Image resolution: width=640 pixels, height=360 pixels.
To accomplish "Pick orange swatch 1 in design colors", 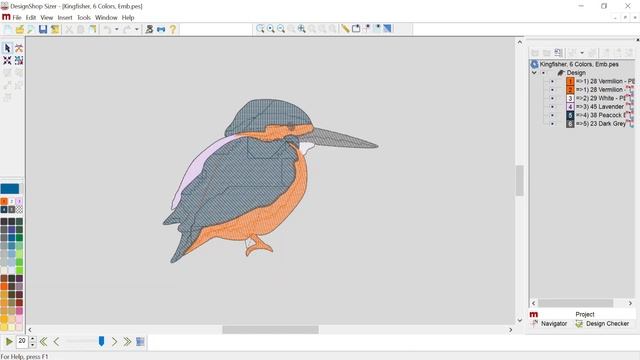I will pos(4,201).
